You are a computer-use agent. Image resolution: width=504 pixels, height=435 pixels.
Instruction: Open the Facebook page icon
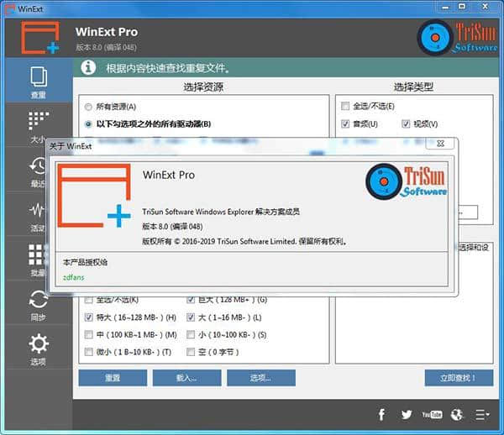[x=381, y=414]
